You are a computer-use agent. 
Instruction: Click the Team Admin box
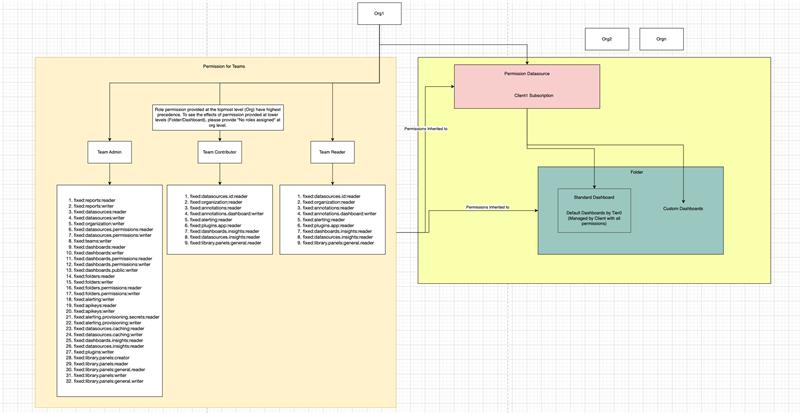click(107, 152)
